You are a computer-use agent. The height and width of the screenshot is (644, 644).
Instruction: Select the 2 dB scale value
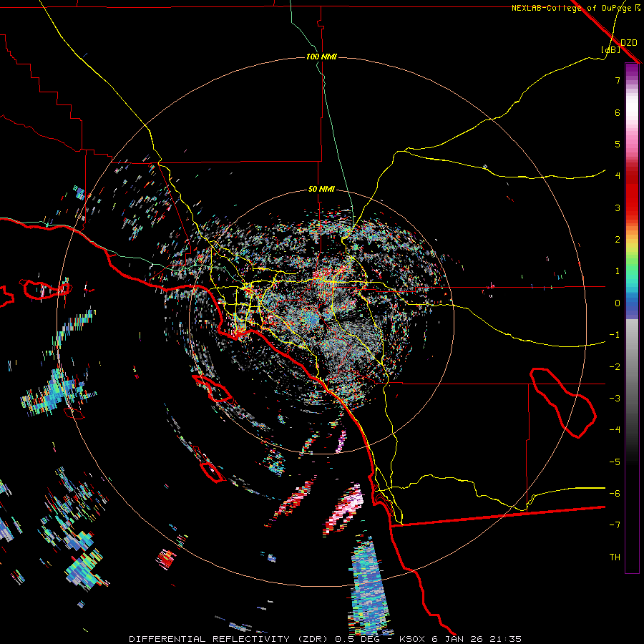pos(618,240)
